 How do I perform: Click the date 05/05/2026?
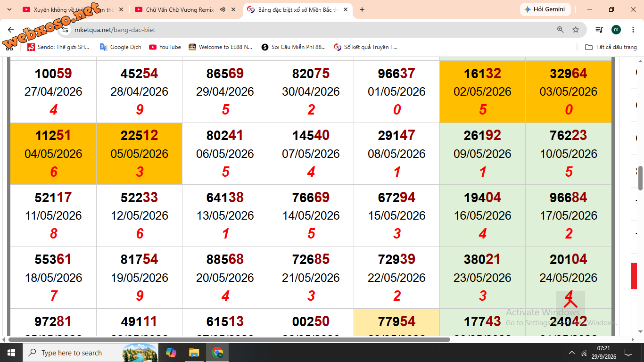(139, 154)
